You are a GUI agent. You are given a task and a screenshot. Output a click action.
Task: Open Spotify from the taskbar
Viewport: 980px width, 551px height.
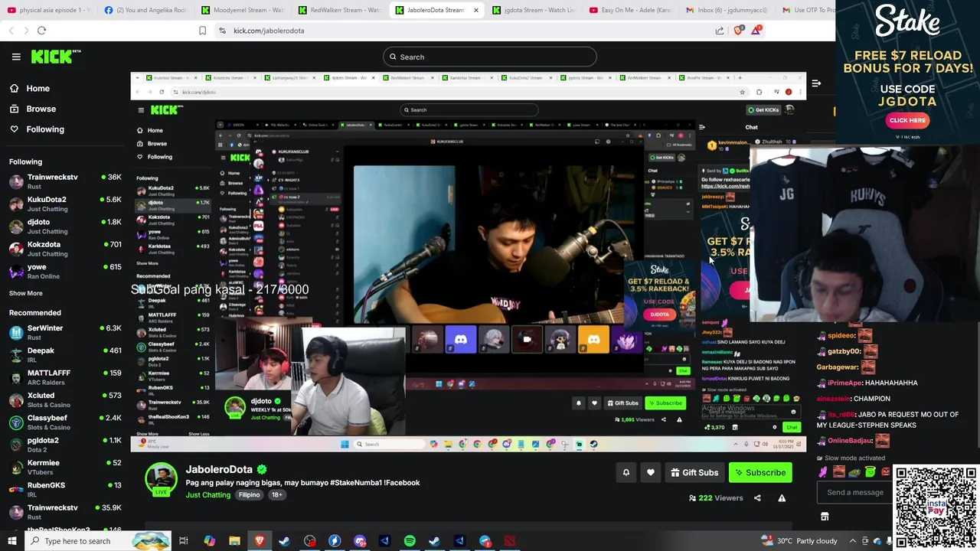coord(410,541)
